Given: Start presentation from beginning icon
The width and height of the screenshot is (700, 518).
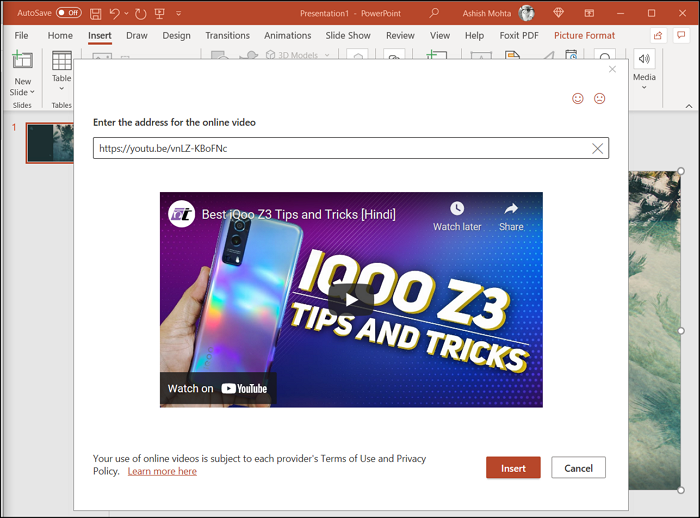Looking at the screenshot, I should 159,14.
